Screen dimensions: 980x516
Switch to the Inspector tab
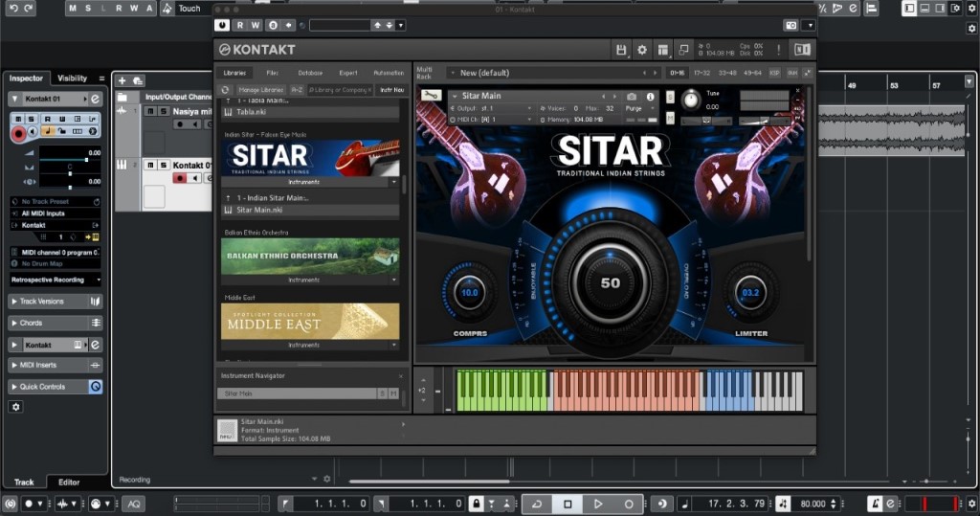[26, 79]
